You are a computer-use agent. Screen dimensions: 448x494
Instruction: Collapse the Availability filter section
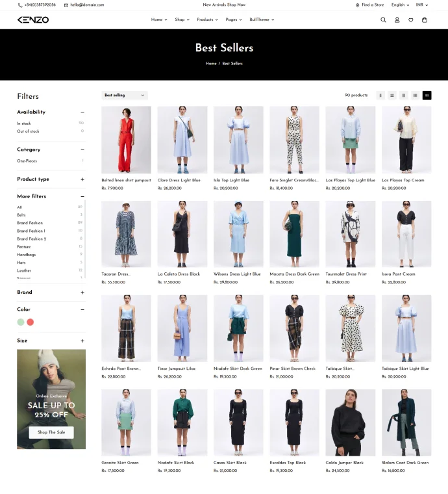(x=82, y=112)
